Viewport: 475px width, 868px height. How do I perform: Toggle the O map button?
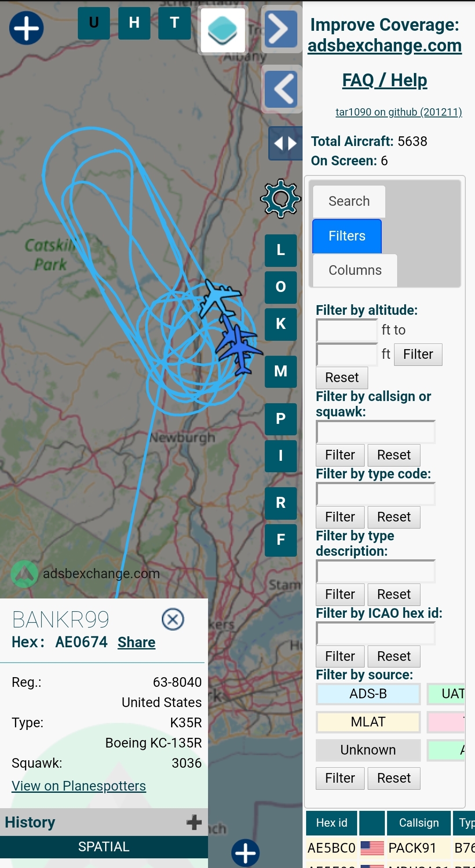[281, 288]
